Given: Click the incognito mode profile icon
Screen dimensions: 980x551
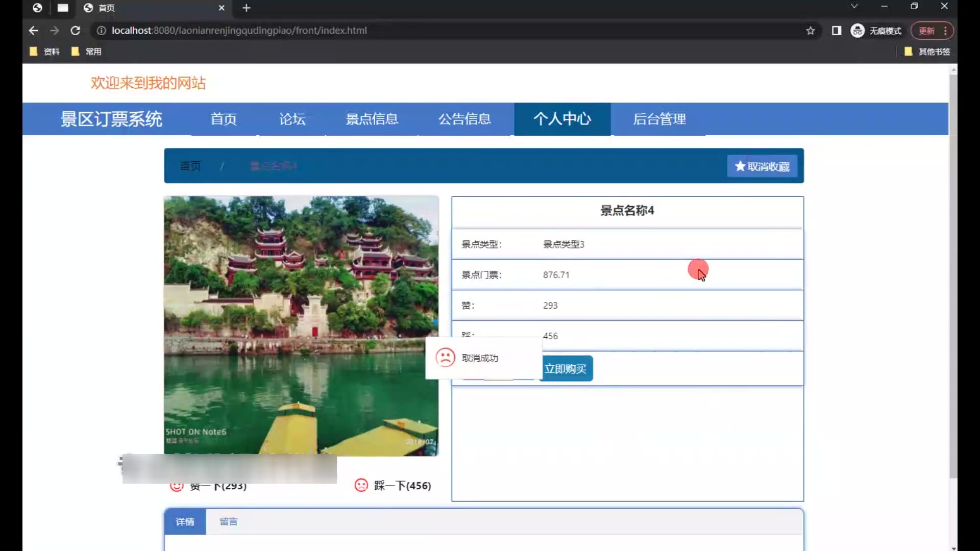Looking at the screenshot, I should coord(857,31).
